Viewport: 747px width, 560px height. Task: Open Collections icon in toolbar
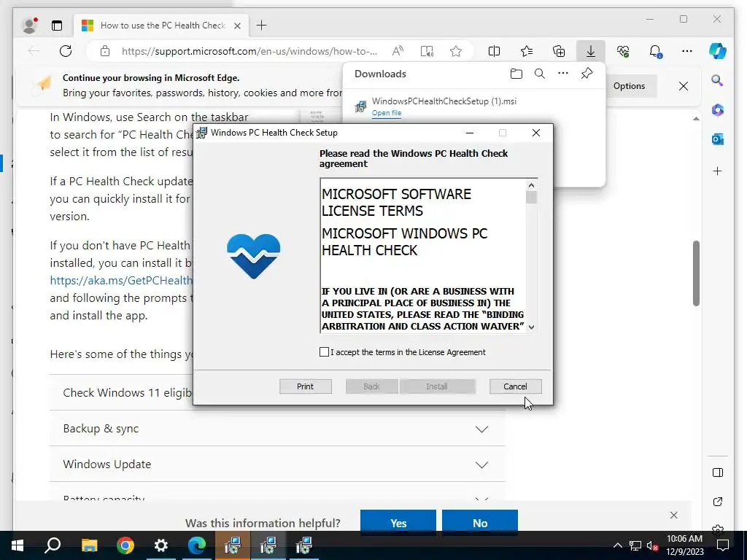coord(559,51)
